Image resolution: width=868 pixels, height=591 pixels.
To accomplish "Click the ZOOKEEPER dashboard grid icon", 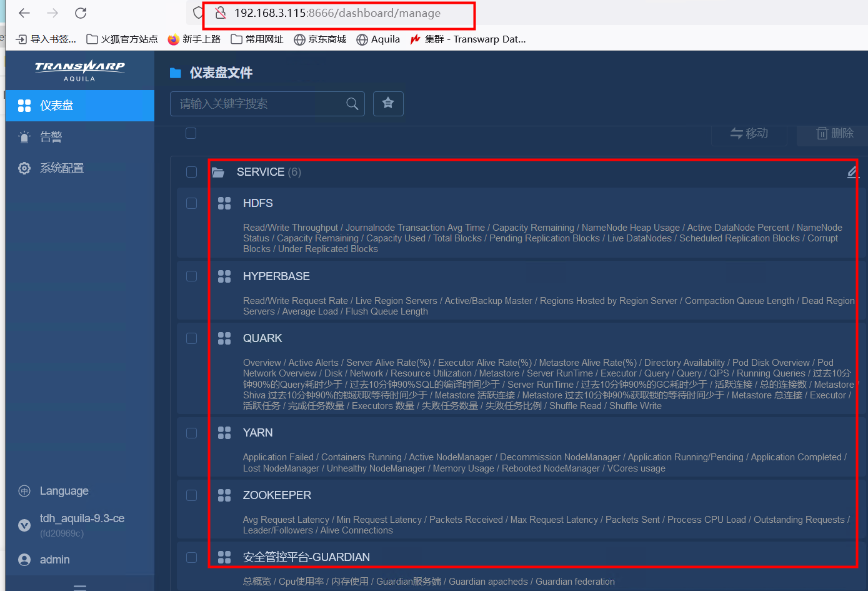I will point(224,495).
